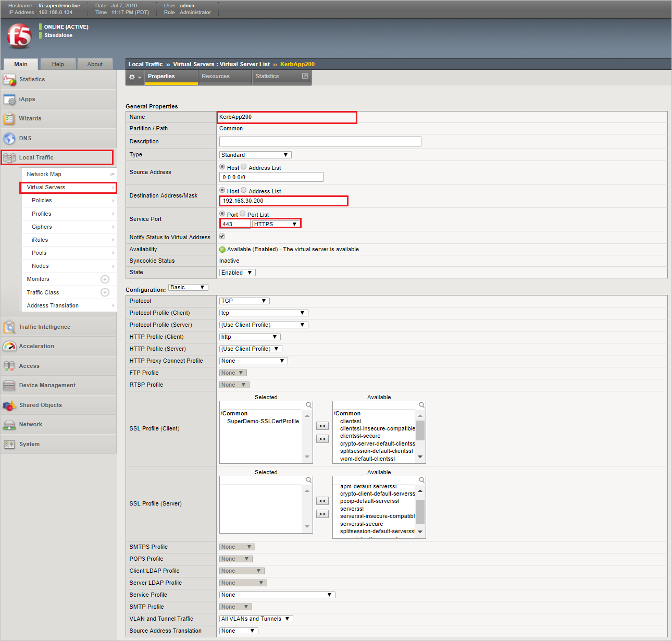Open HTTP Proxy Connect Profile dropdown

pyautogui.click(x=254, y=361)
